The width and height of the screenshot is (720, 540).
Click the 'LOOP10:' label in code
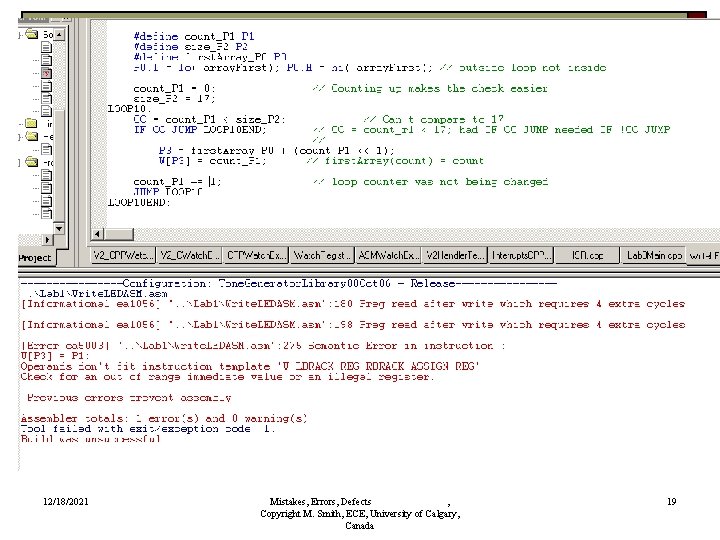point(129,109)
